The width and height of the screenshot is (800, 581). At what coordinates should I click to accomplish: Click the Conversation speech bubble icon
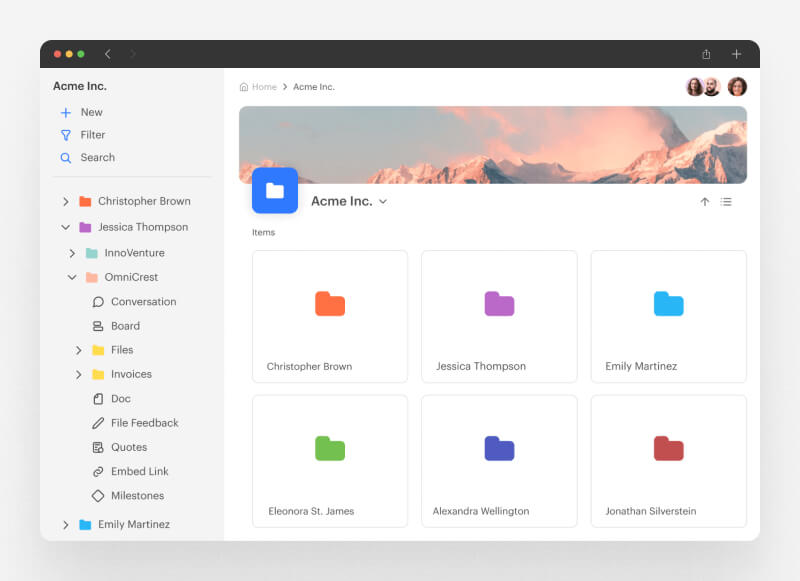[98, 302]
